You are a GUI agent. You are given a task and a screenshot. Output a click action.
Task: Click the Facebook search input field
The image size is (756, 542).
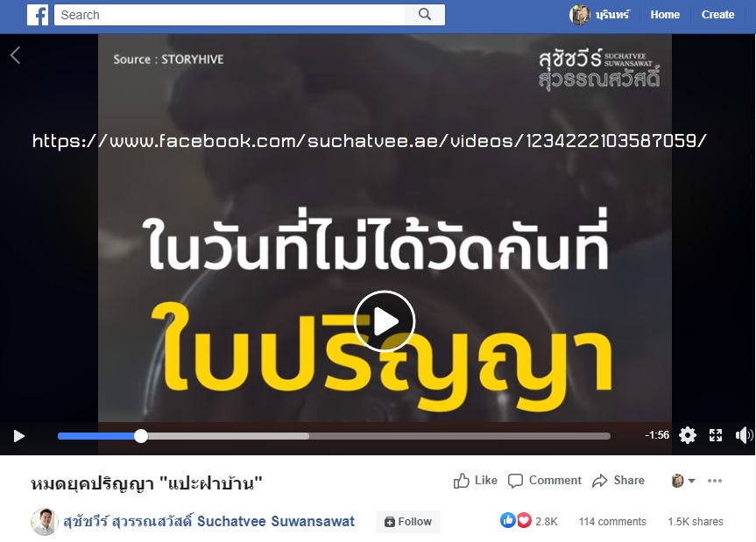tap(230, 15)
